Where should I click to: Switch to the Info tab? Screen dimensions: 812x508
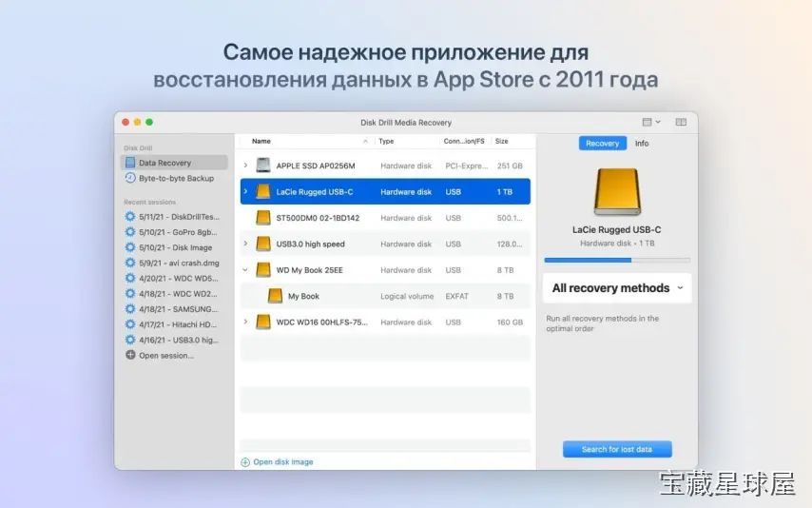642,143
